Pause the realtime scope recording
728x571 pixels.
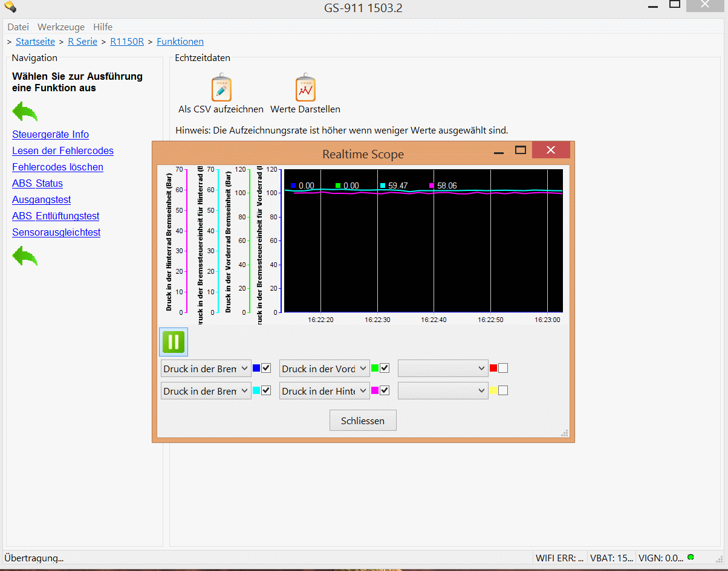[173, 342]
